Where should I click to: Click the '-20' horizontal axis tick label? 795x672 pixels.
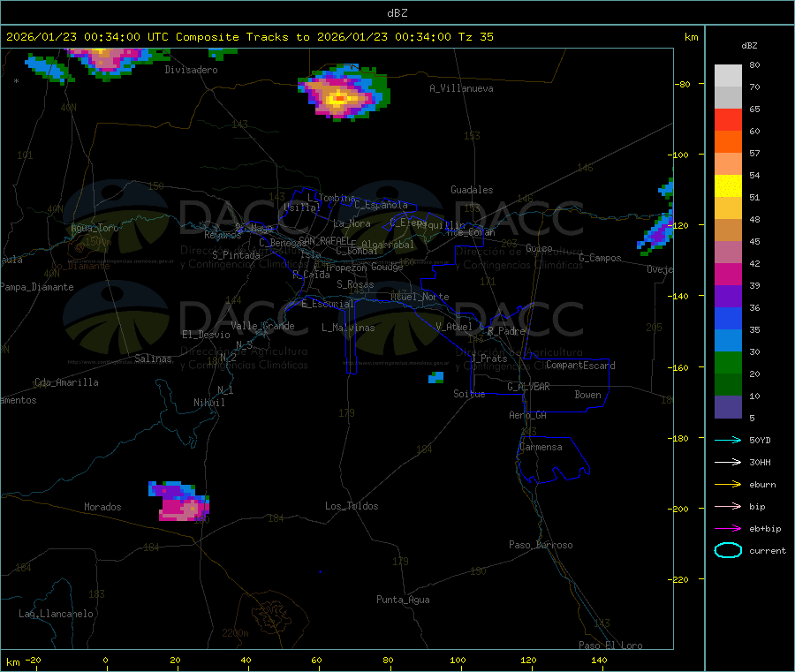tap(33, 660)
